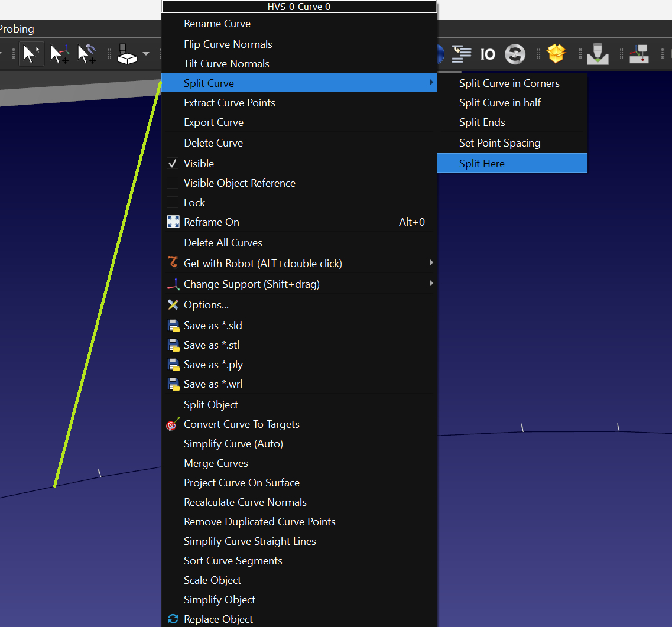Image resolution: width=672 pixels, height=627 pixels.
Task: Expand the Get with Robot submenu arrow
Action: pyautogui.click(x=431, y=263)
